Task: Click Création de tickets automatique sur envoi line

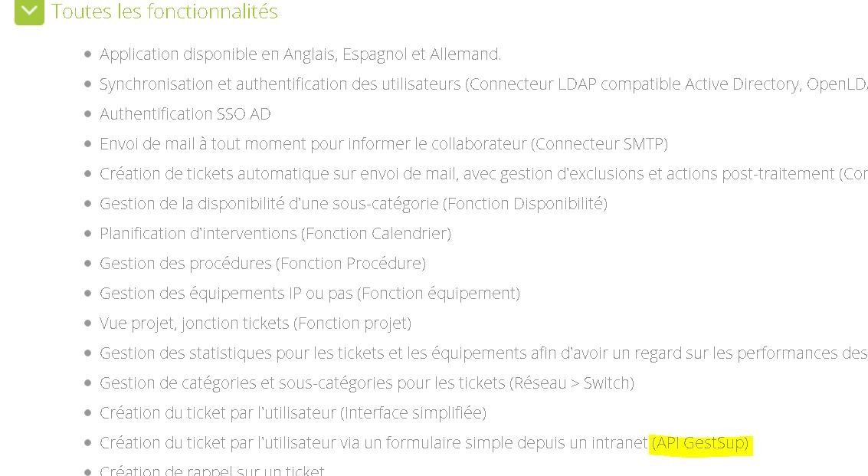Action: (483, 174)
